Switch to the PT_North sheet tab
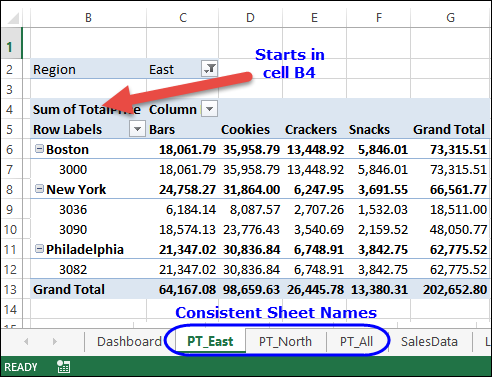The image size is (492, 377). coord(285,341)
